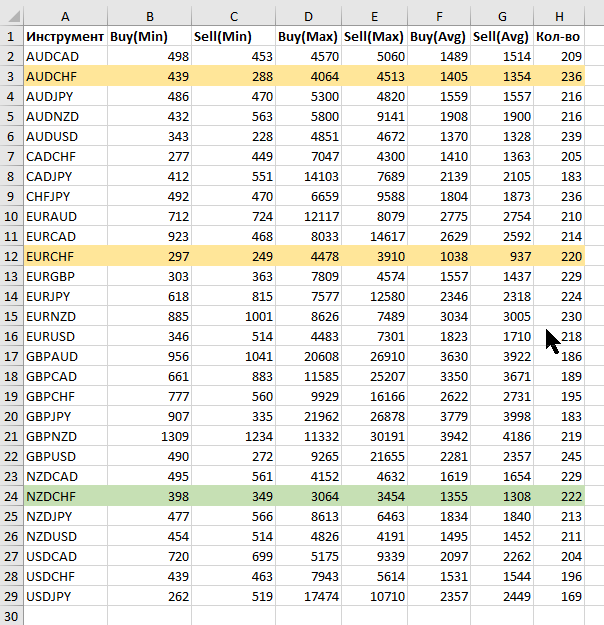Select the GBPUSD cell
604x625 pixels.
[x=65, y=456]
